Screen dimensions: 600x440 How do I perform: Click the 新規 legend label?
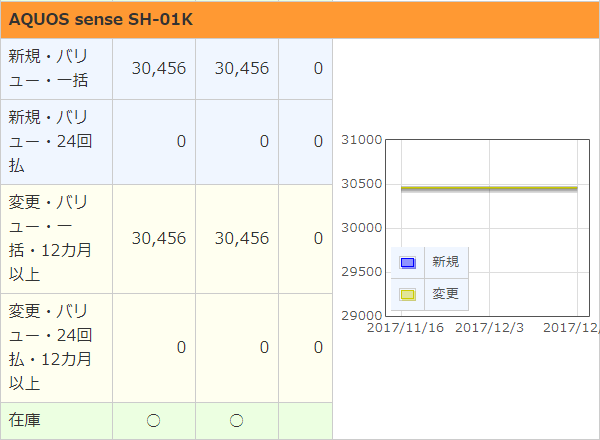tap(446, 262)
